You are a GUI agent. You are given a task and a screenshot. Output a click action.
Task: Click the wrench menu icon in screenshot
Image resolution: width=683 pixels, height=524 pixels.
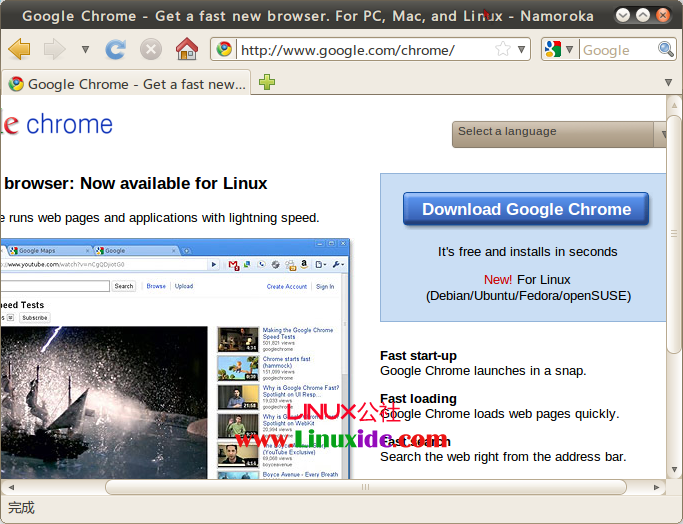point(338,264)
